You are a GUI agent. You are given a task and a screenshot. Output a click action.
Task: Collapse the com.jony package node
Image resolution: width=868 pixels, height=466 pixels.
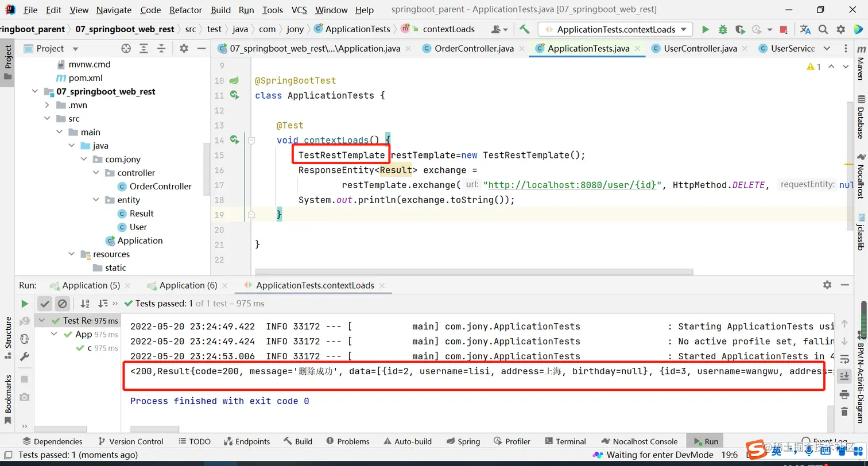coord(83,159)
